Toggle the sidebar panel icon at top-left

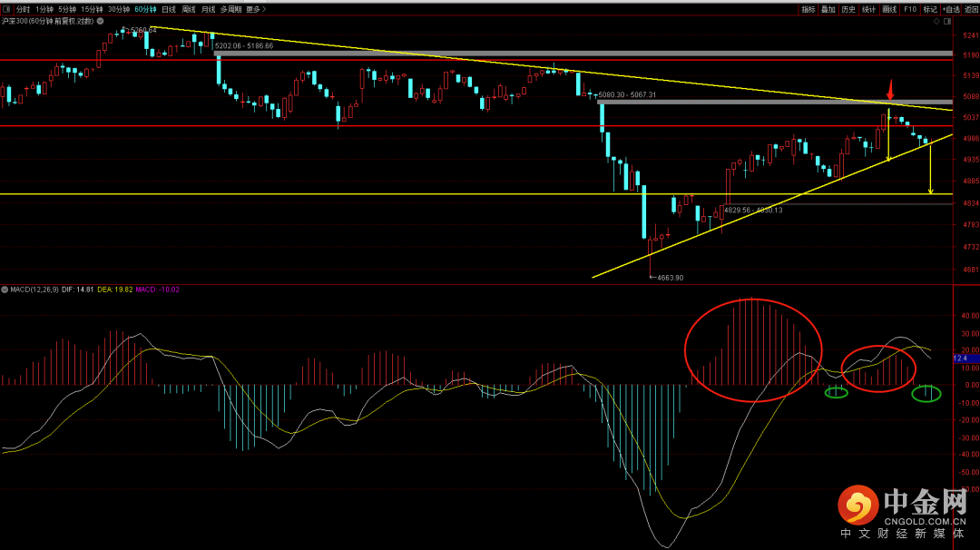(6, 9)
